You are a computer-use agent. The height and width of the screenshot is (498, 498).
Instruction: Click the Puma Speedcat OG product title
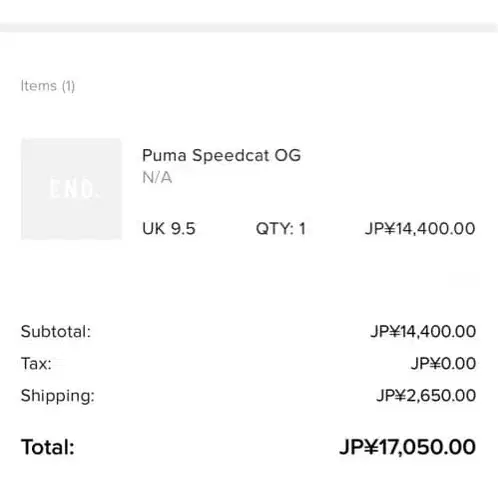point(221,156)
